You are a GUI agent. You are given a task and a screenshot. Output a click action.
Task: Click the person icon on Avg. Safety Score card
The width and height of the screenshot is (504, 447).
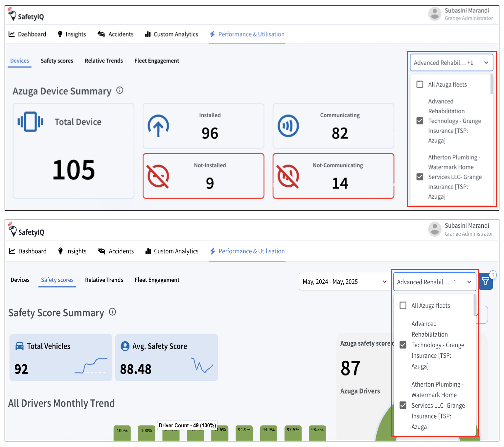coord(125,346)
